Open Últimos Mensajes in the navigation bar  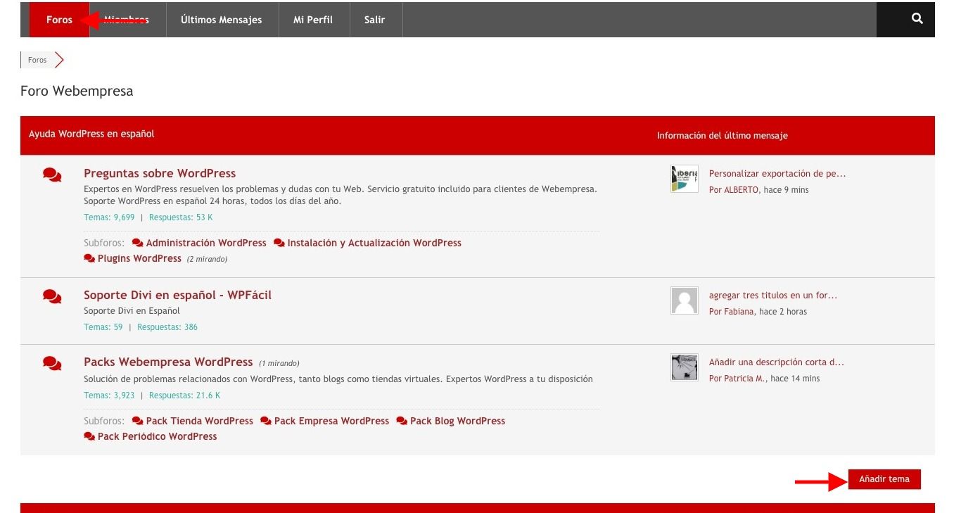pyautogui.click(x=222, y=20)
